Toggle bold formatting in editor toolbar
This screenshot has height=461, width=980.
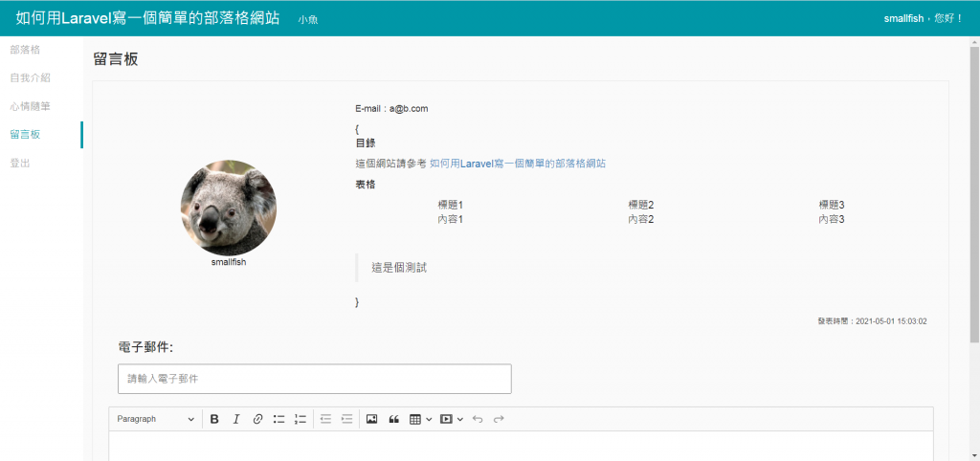pos(214,419)
